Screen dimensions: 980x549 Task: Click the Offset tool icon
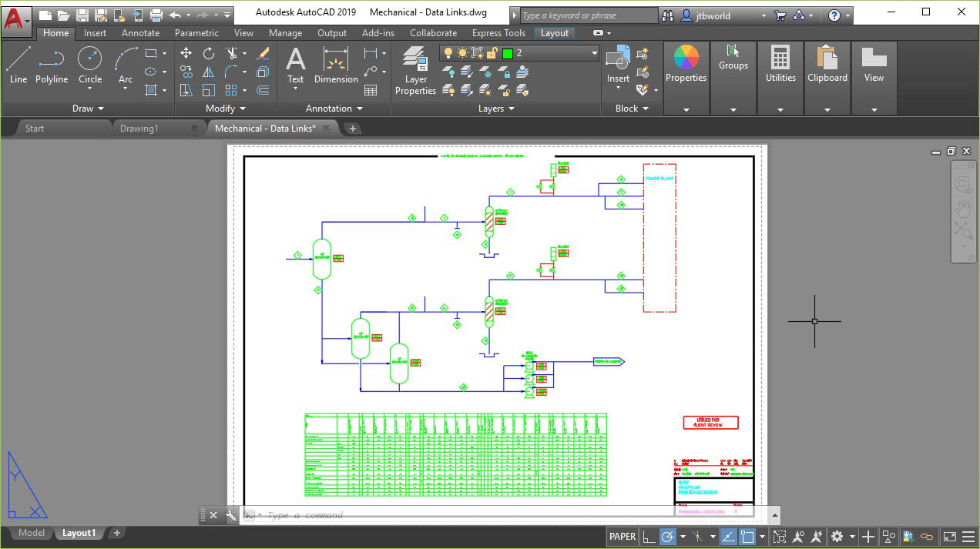(x=263, y=90)
